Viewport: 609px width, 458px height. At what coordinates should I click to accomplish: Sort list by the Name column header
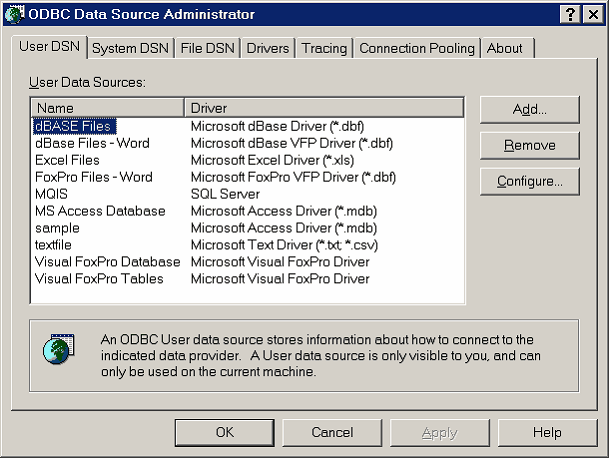coord(106,107)
